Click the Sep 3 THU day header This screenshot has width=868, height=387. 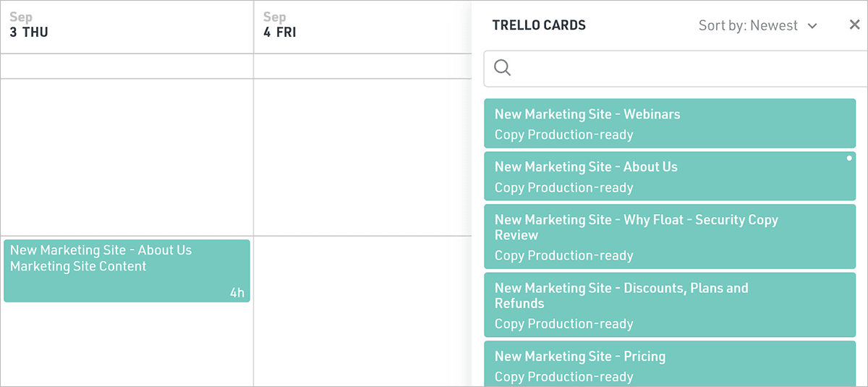tap(127, 27)
